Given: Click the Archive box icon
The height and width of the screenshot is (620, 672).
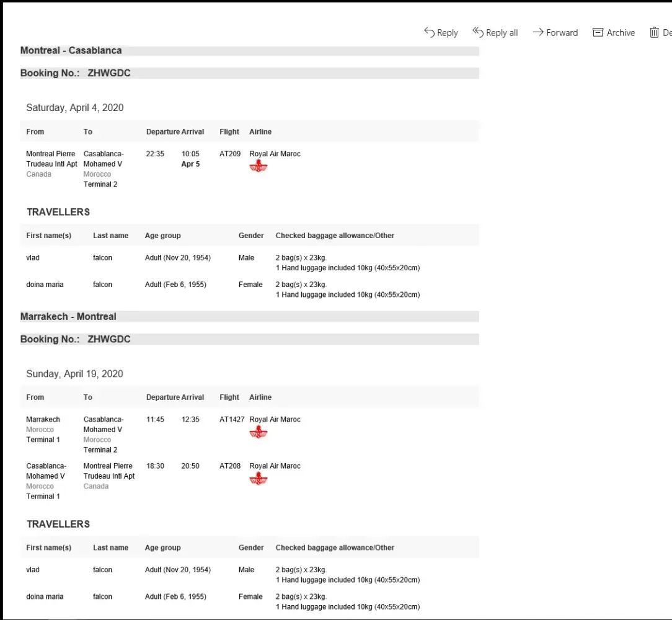Looking at the screenshot, I should [x=598, y=32].
